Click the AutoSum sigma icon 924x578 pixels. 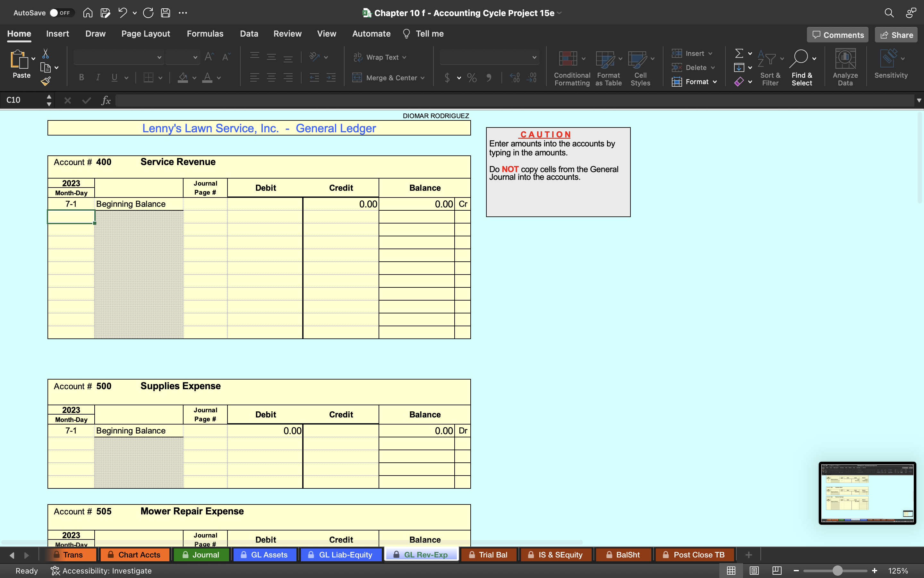739,54
